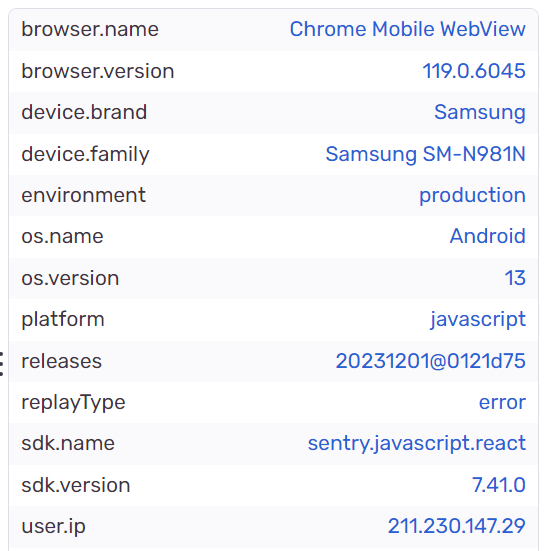This screenshot has width=544, height=551.
Task: Open the javascript platform tag link
Action: pyautogui.click(x=478, y=320)
